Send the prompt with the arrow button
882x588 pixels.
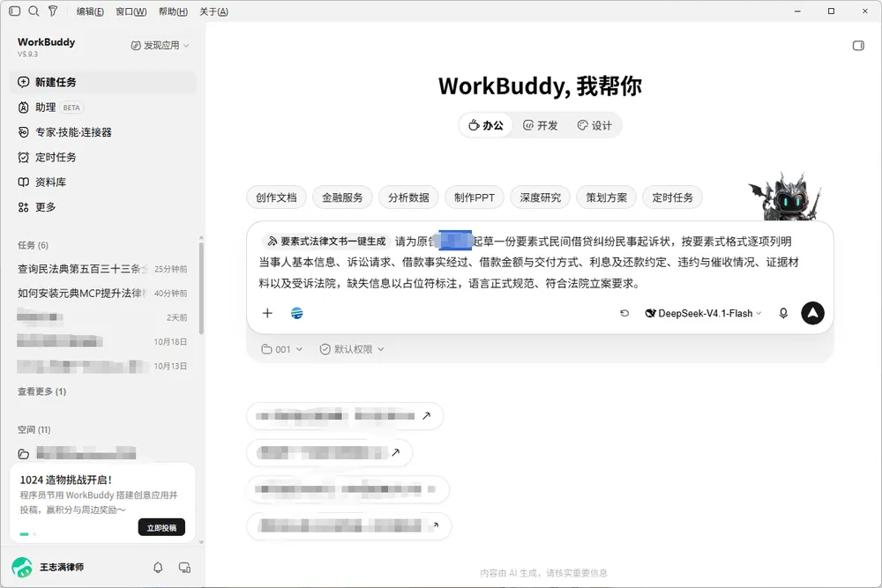point(813,313)
